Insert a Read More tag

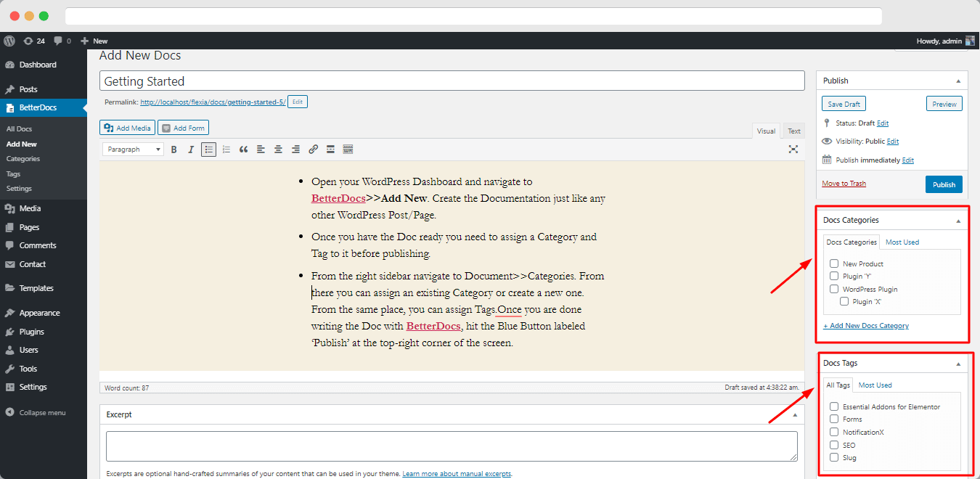[x=330, y=149]
